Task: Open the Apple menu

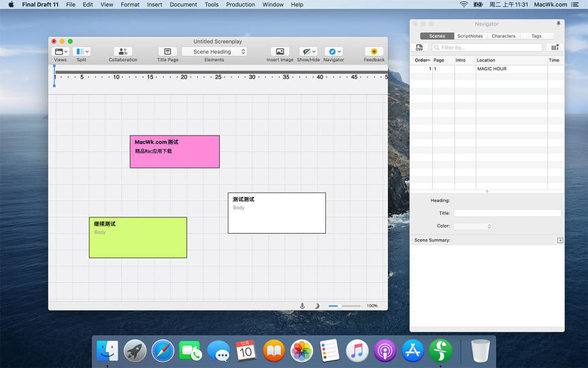Action: 12,5
